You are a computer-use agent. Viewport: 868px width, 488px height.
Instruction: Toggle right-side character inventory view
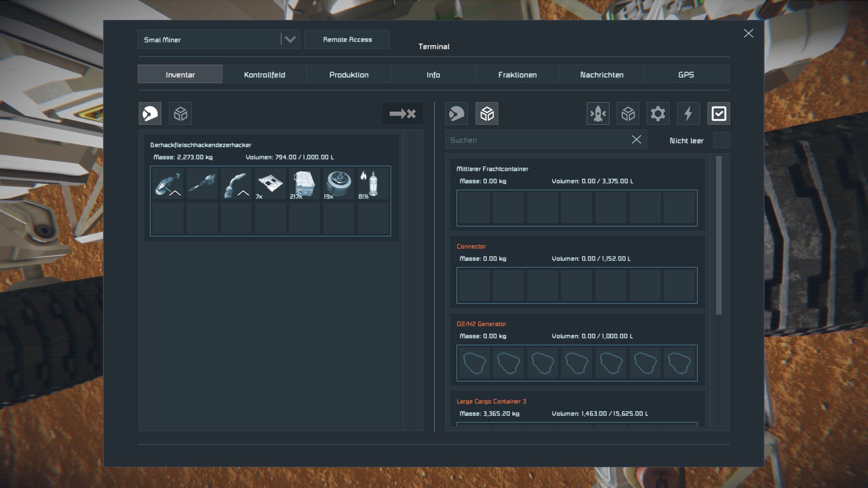click(457, 113)
